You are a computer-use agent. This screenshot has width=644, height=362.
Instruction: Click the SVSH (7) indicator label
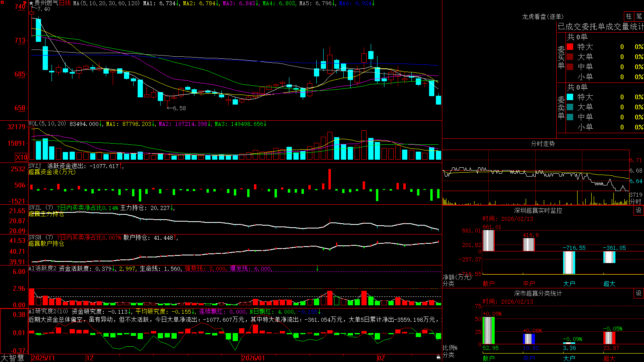41,238
